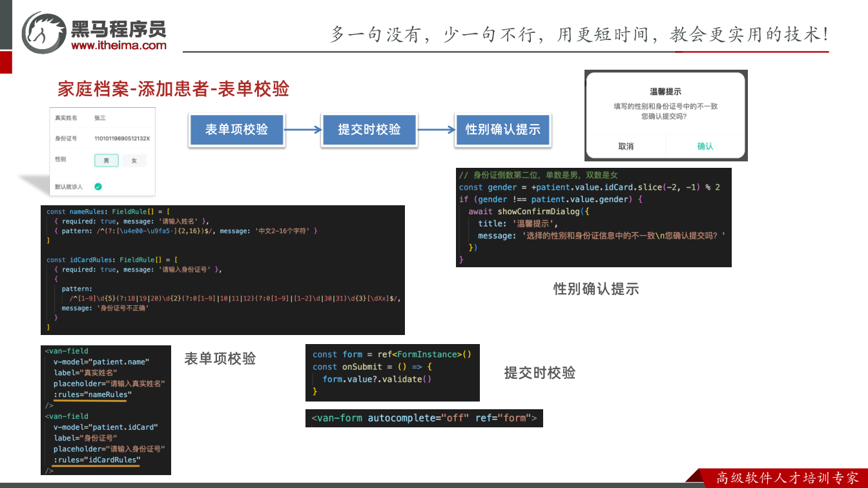The image size is (868, 488).
Task: Click the 真实姓名 field with 张三
Action: click(x=102, y=118)
